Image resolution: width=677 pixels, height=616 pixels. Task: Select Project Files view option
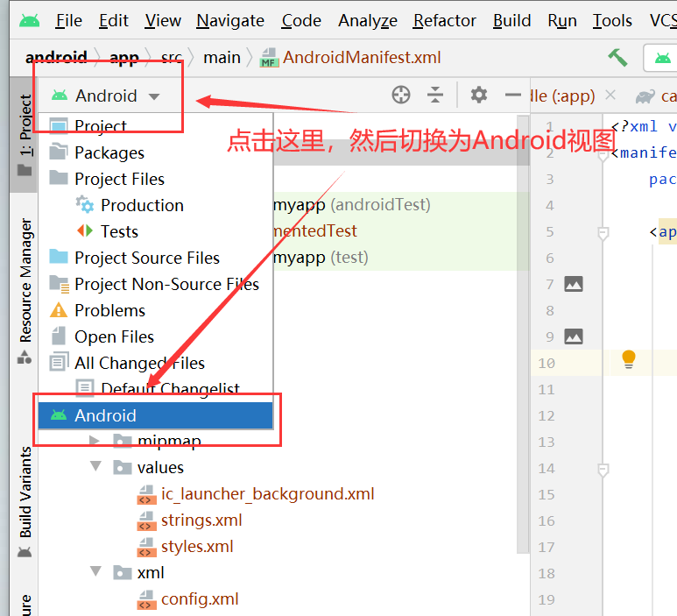[x=155, y=179]
